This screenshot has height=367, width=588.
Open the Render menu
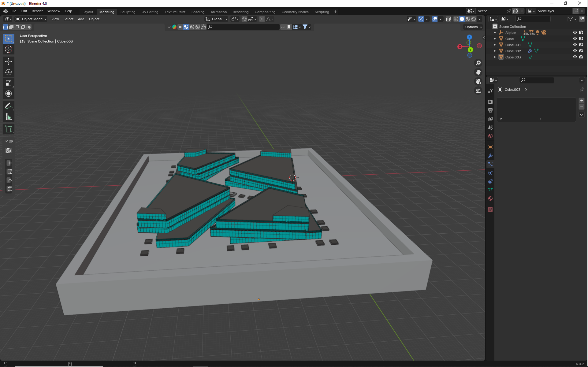click(x=37, y=11)
